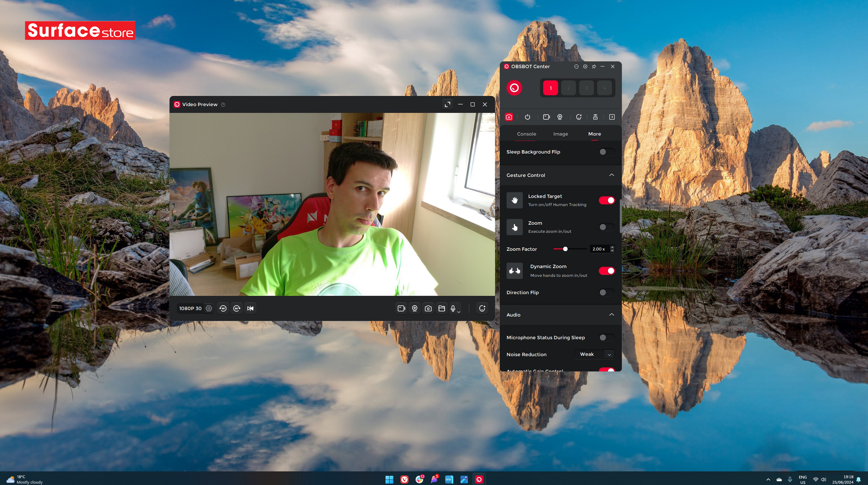Click the horizontal mirror flip icon
The width and height of the screenshot is (868, 485).
[250, 308]
